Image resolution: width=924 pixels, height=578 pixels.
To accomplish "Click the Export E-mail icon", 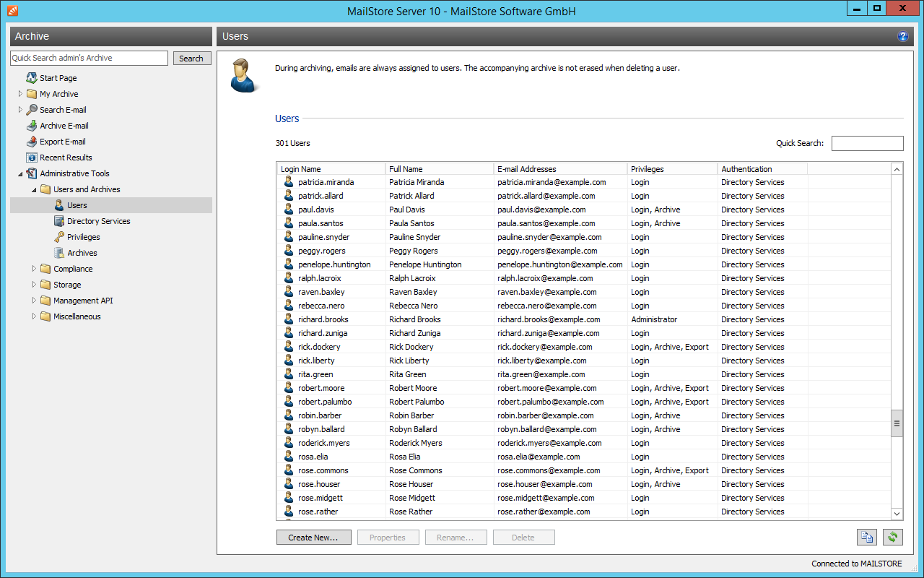I will (x=32, y=142).
